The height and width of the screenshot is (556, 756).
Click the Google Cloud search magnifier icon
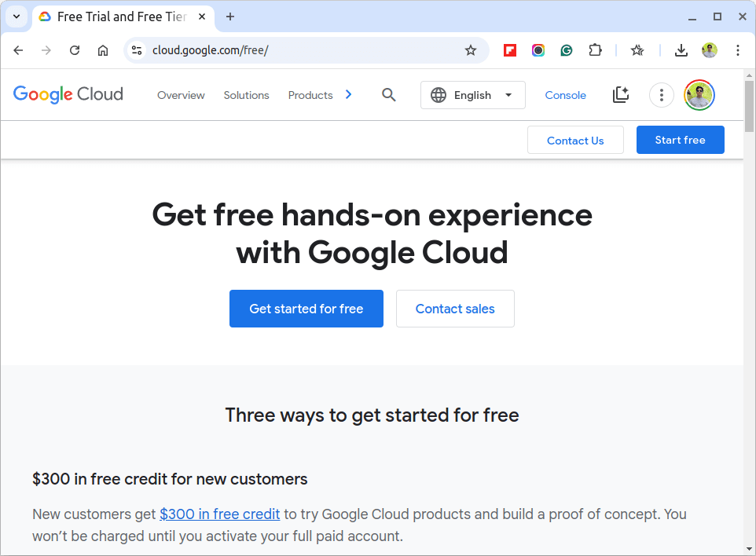coord(388,95)
